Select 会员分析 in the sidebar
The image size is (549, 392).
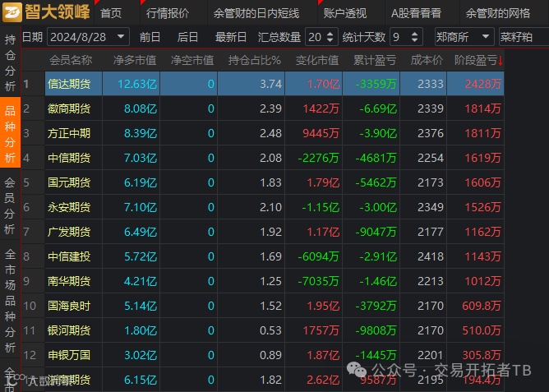[10, 205]
